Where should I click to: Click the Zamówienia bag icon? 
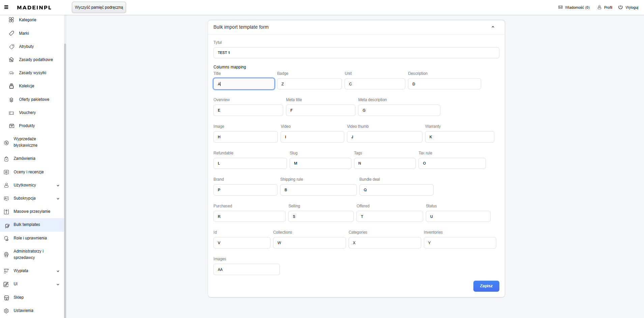pos(6,159)
